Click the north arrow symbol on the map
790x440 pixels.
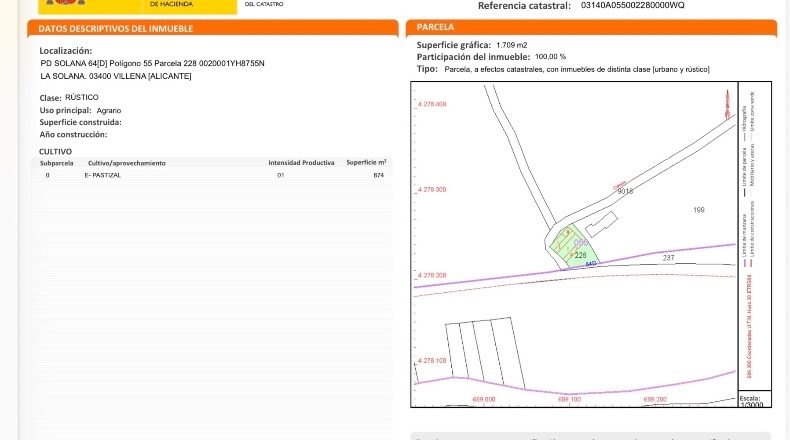(727, 104)
